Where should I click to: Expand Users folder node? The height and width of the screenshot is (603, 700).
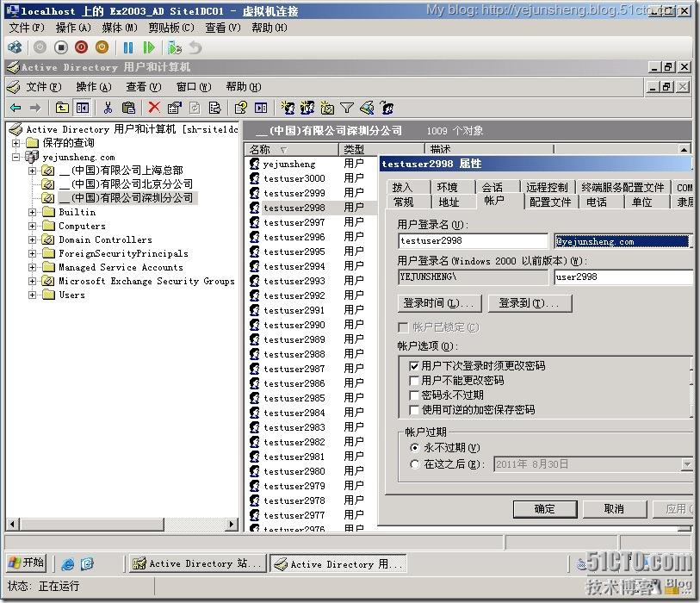(x=32, y=295)
